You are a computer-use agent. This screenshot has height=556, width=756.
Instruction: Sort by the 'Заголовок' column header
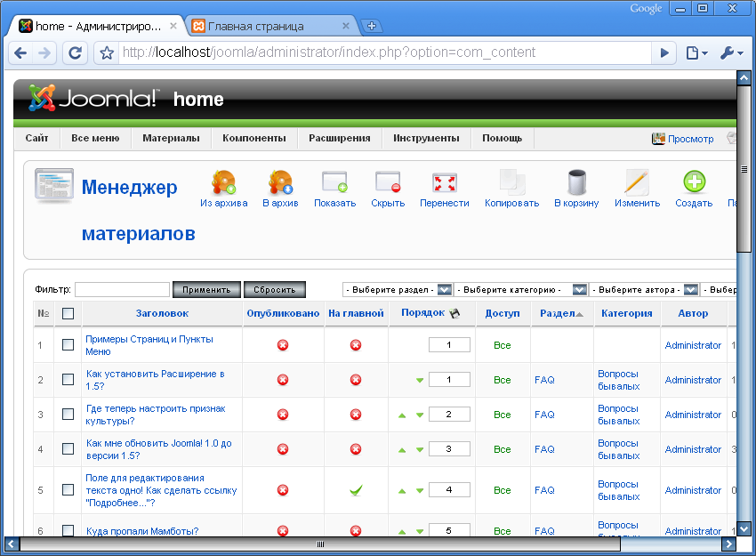click(x=162, y=313)
